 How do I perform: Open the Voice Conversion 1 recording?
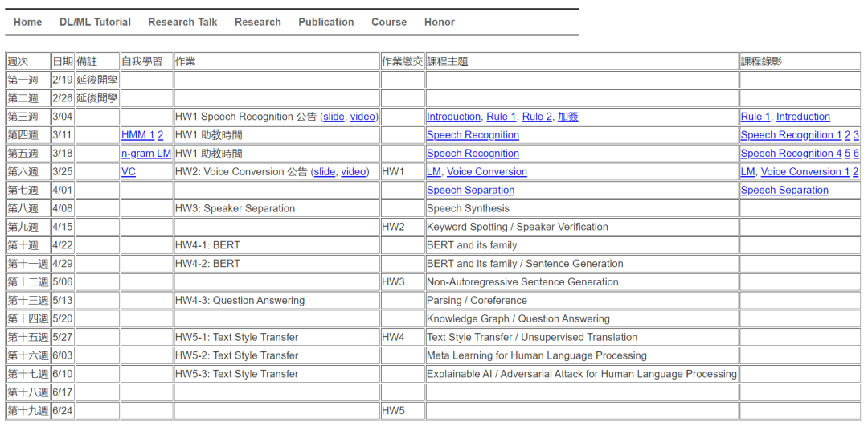click(x=805, y=172)
